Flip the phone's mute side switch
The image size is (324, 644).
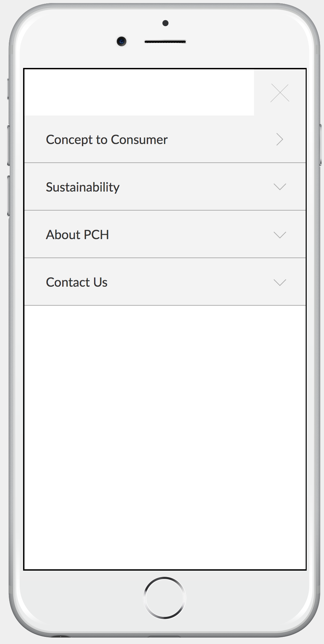(8, 89)
